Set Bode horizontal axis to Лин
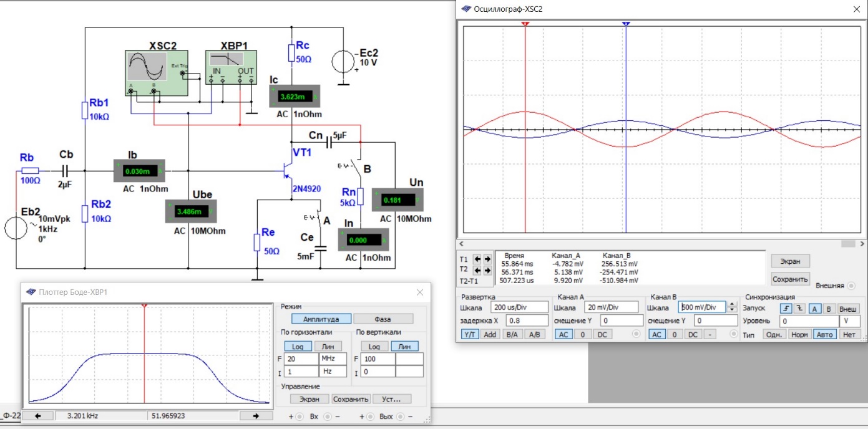This screenshot has width=868, height=429. click(x=328, y=346)
